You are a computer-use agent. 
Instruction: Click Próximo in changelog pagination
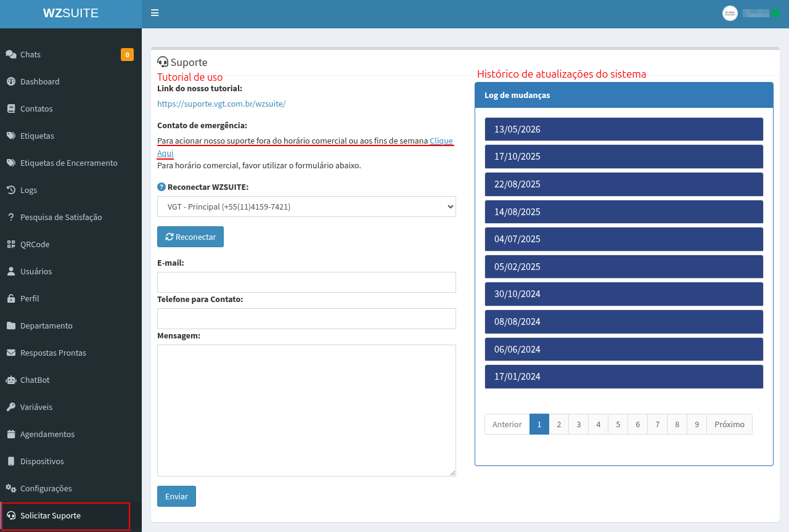coord(729,424)
